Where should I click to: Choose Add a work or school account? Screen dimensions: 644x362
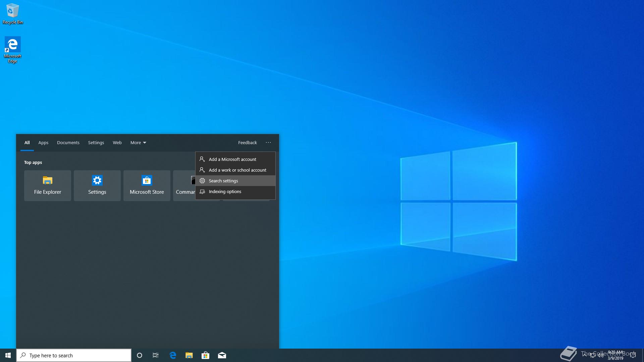pyautogui.click(x=235, y=170)
